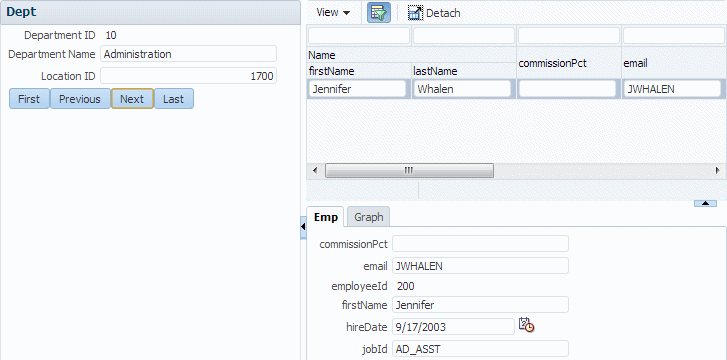Screen dimensions: 727x360
Task: Click the horizontal scrollbar thumb in table
Action: tap(409, 170)
